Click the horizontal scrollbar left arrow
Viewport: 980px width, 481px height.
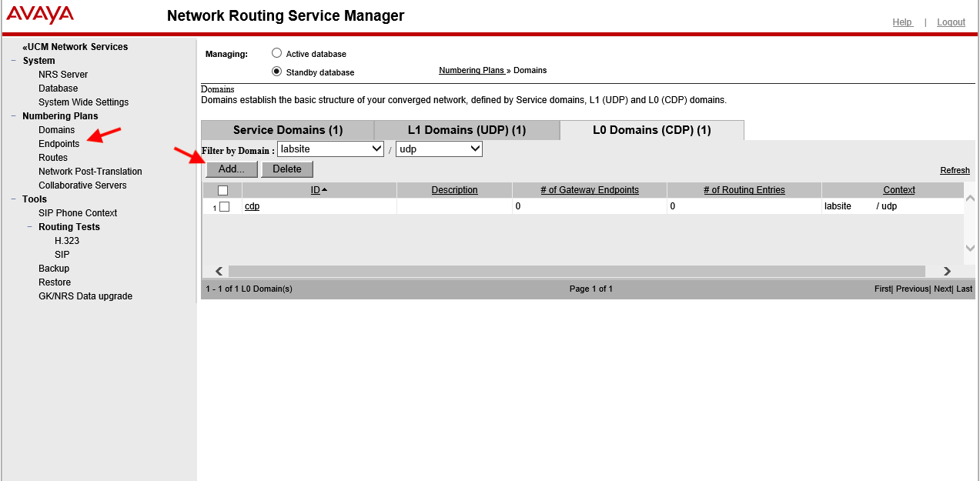(219, 271)
